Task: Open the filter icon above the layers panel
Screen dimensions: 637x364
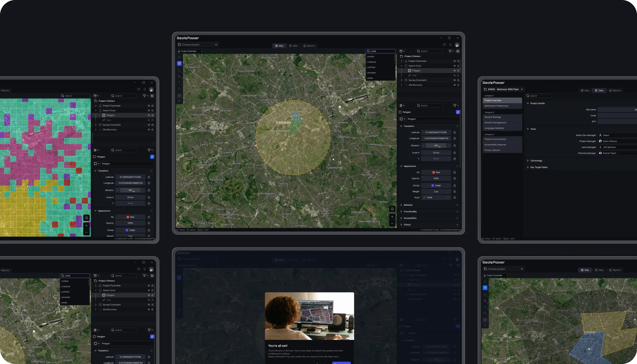Action: coord(450,51)
